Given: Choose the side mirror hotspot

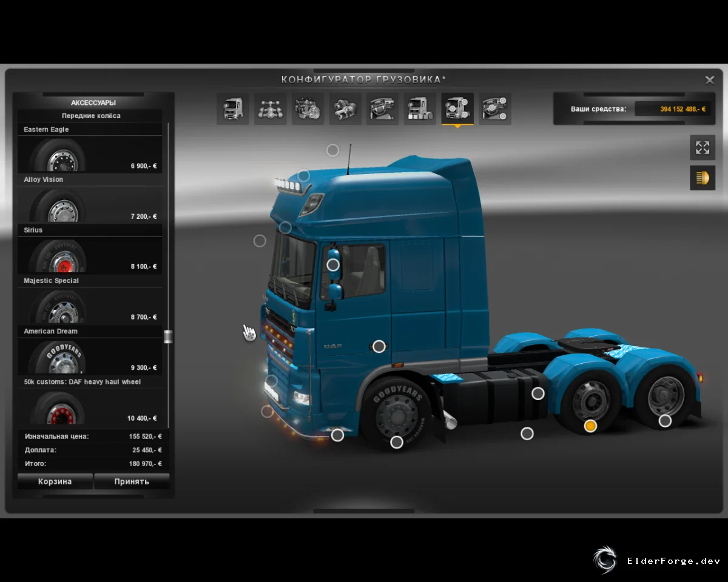Looking at the screenshot, I should pyautogui.click(x=333, y=265).
